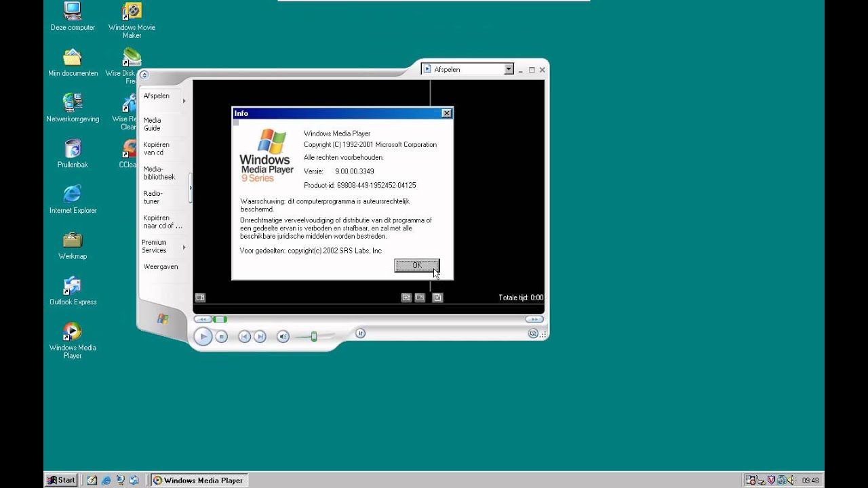Select the Netwerkomgeving desktop icon

(73, 108)
